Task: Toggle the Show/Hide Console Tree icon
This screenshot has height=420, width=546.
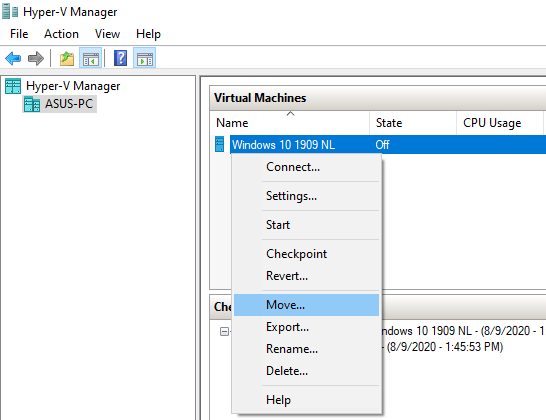Action: [x=91, y=58]
